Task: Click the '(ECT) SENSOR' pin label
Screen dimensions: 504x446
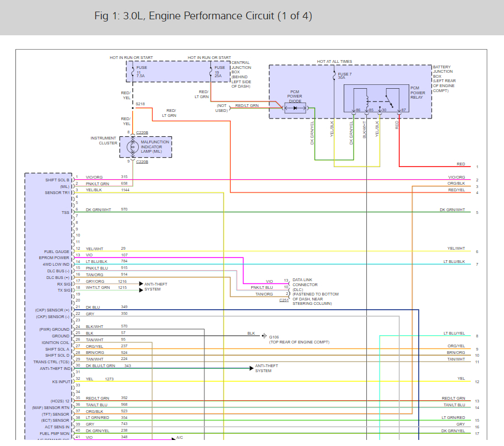Action: click(x=55, y=421)
